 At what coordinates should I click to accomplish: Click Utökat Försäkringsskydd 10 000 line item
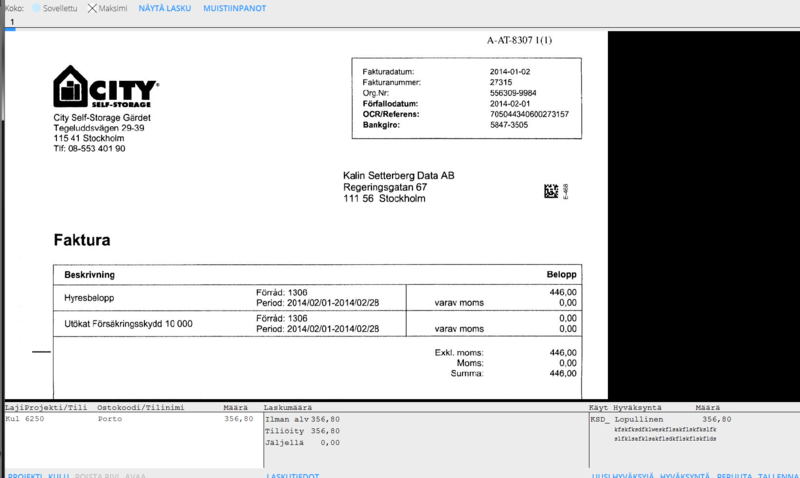coord(128,324)
